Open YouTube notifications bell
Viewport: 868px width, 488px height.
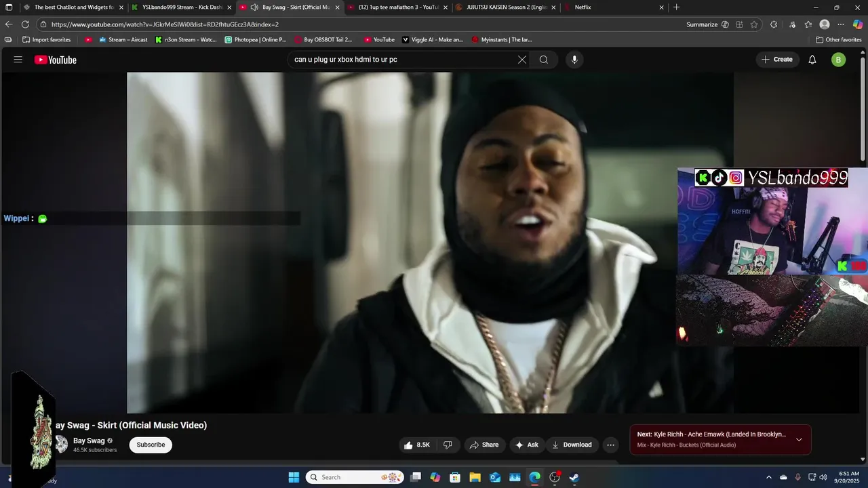[x=812, y=60]
